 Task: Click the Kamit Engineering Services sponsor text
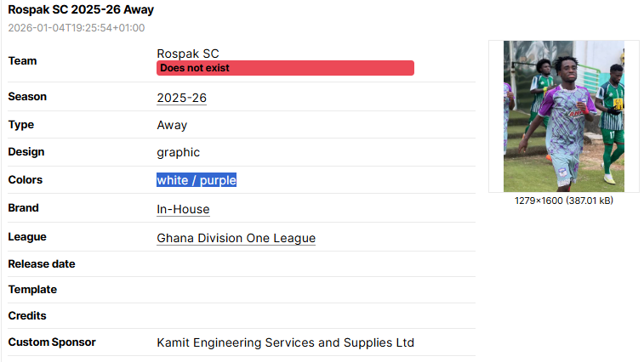(x=285, y=342)
